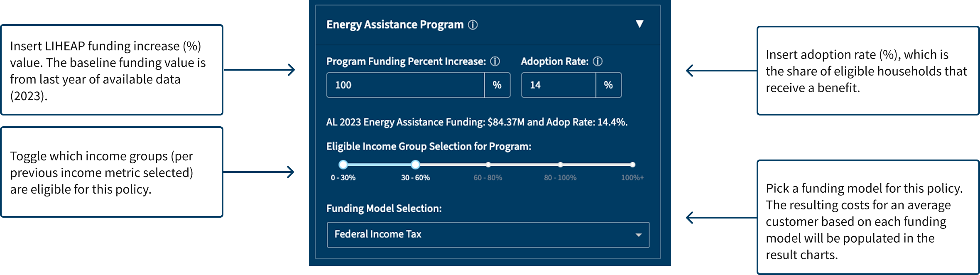Click the 60 - 80% label below the track

coord(488,178)
